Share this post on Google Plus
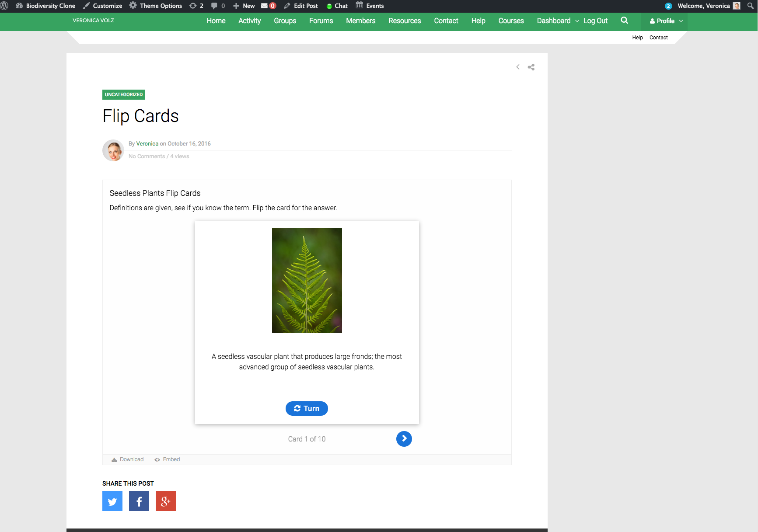The width and height of the screenshot is (758, 532). 166,501
